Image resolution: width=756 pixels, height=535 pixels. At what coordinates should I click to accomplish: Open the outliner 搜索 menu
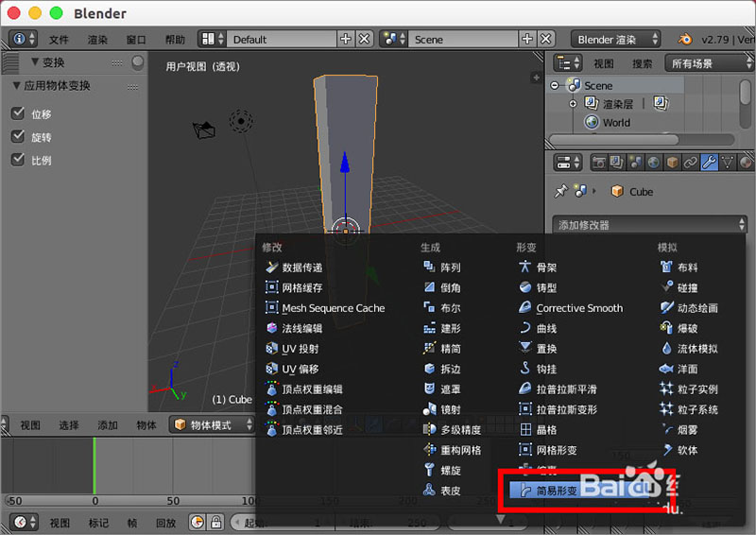[643, 63]
